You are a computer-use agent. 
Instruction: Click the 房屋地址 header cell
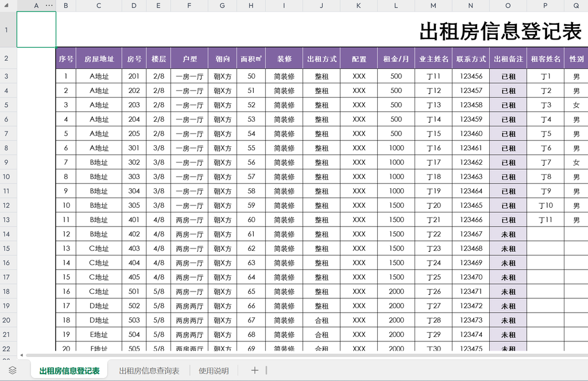[99, 59]
